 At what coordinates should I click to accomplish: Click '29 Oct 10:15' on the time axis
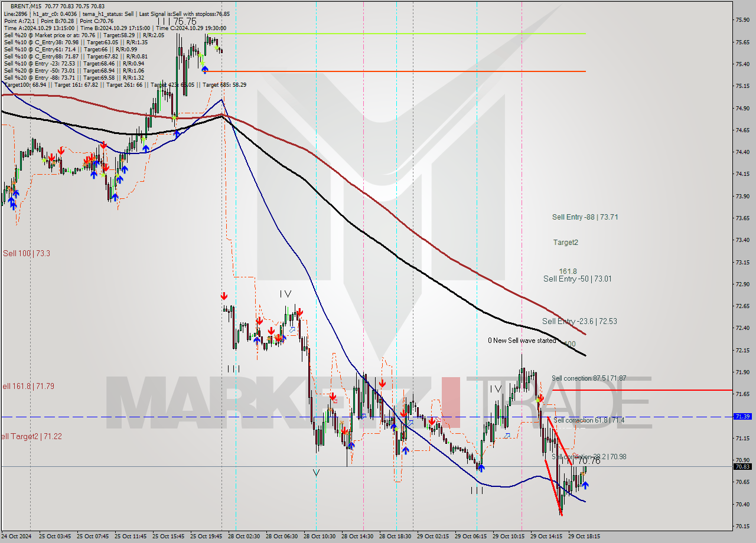pos(509,537)
